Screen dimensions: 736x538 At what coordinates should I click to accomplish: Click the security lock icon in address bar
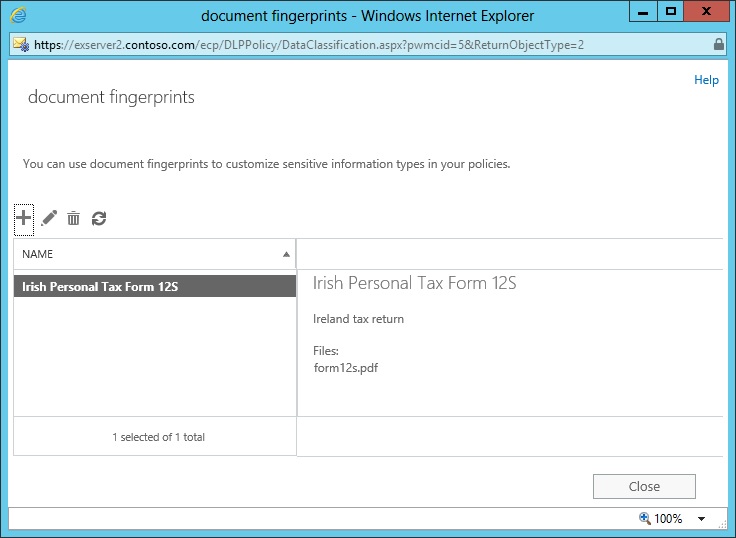(x=719, y=45)
